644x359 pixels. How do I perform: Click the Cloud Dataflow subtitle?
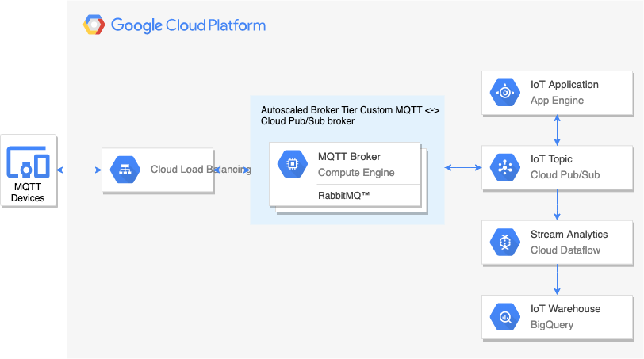565,250
